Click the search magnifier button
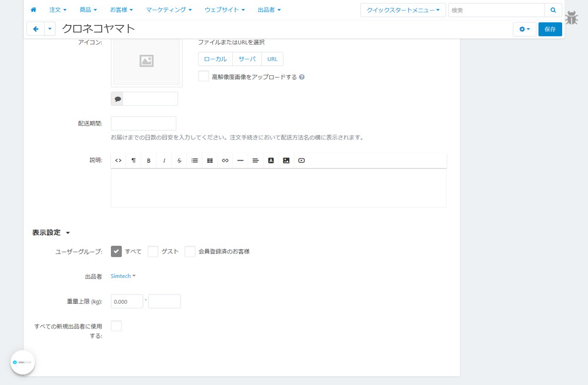The height and width of the screenshot is (385, 588). click(553, 10)
